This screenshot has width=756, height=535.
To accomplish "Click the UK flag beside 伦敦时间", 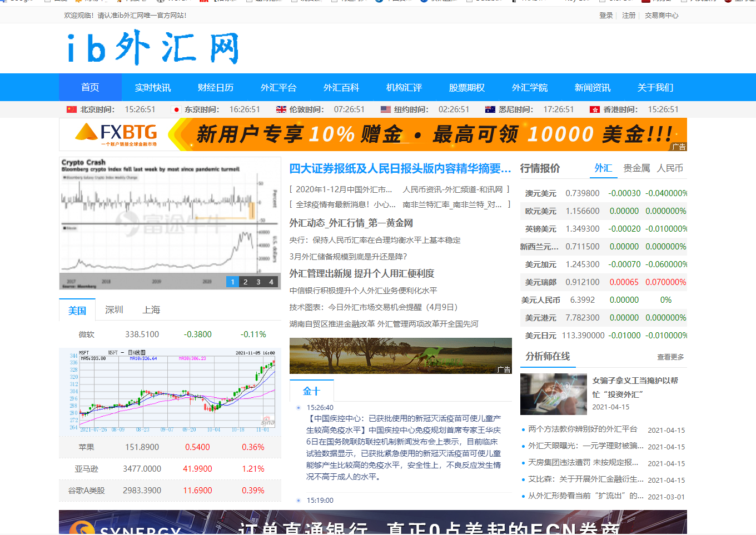I will pyautogui.click(x=281, y=109).
